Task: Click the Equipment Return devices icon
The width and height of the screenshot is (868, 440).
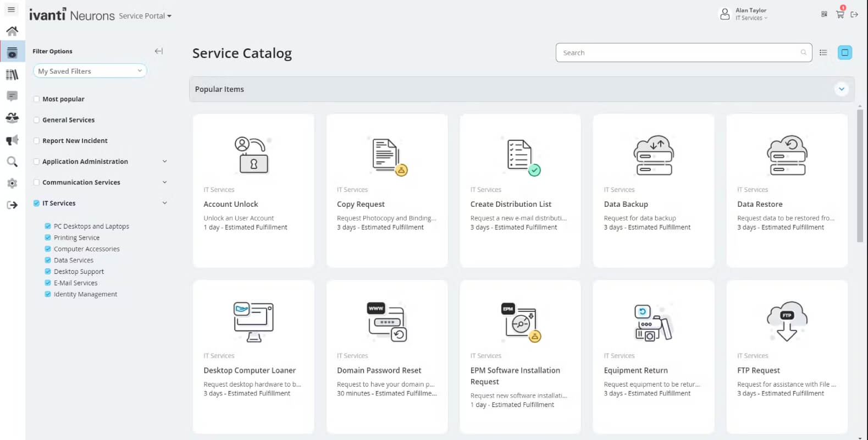Action: coord(654,322)
